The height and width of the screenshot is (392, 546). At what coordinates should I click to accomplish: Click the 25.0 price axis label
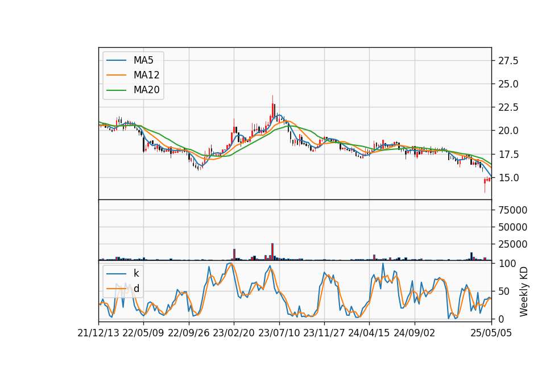pyautogui.click(x=508, y=84)
